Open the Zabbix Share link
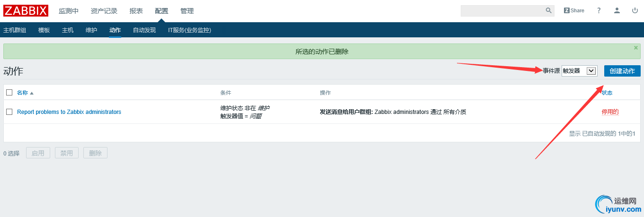The height and width of the screenshot is (217, 644). pos(574,10)
